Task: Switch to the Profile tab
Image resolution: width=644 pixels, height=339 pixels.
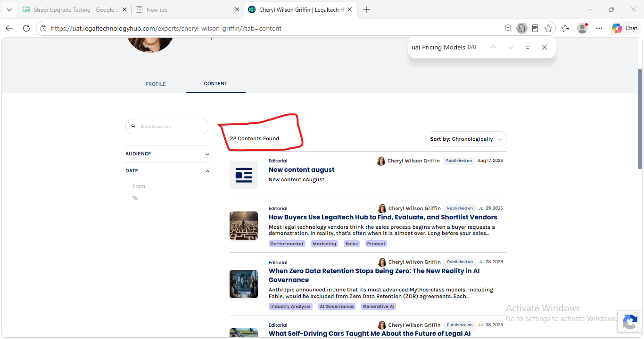Action: click(156, 84)
